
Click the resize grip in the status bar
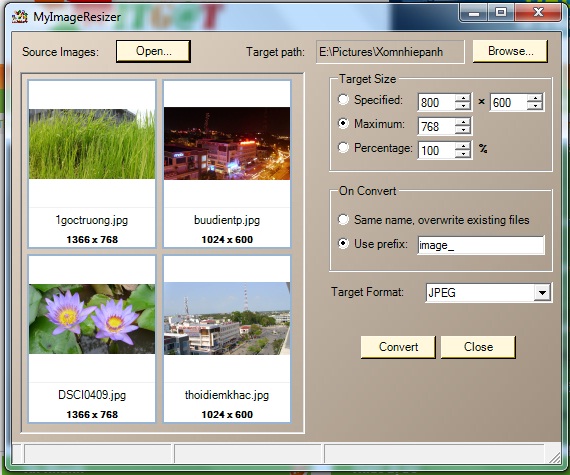[554, 457]
